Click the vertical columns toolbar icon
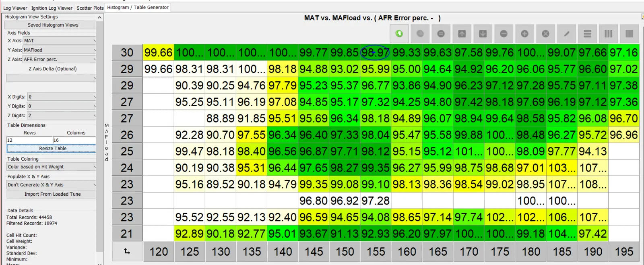The width and height of the screenshot is (644, 265). pyautogui.click(x=609, y=34)
